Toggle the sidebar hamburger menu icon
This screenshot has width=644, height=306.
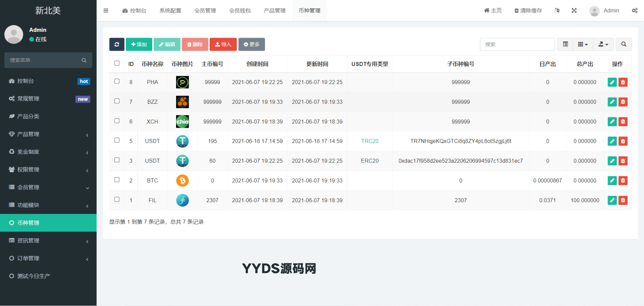pyautogui.click(x=106, y=10)
